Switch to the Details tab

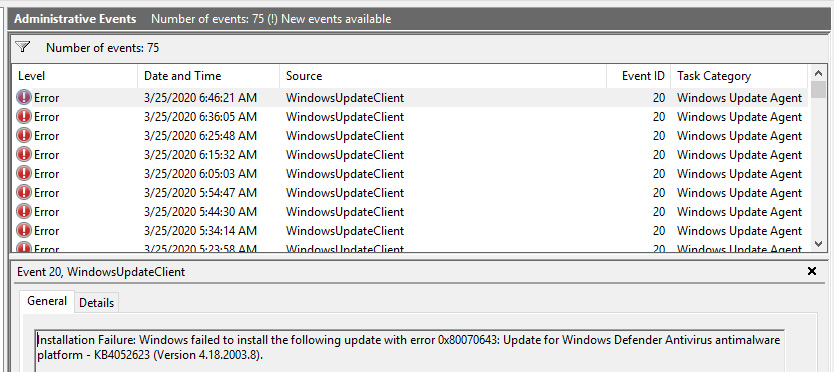(x=96, y=303)
